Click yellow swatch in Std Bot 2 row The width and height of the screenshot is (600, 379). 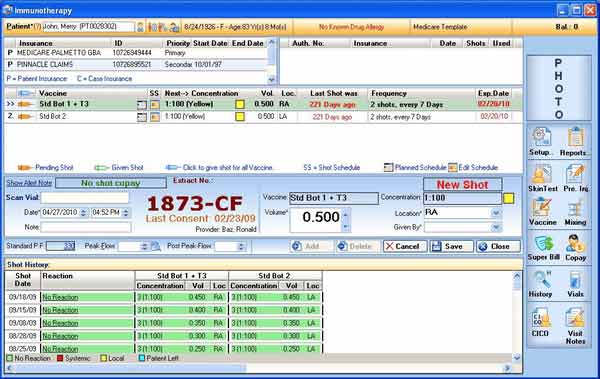coord(240,117)
